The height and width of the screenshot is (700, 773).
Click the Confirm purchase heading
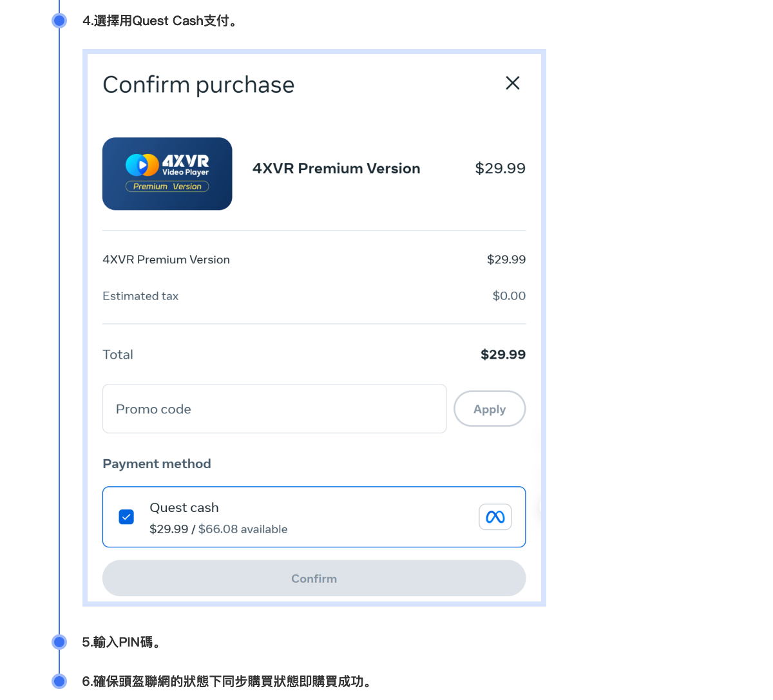[x=198, y=85]
